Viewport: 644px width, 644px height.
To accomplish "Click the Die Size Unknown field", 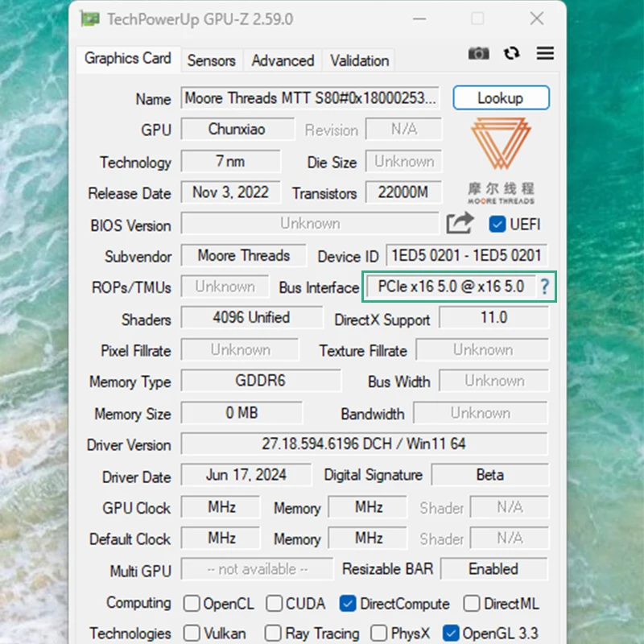I will (x=404, y=161).
